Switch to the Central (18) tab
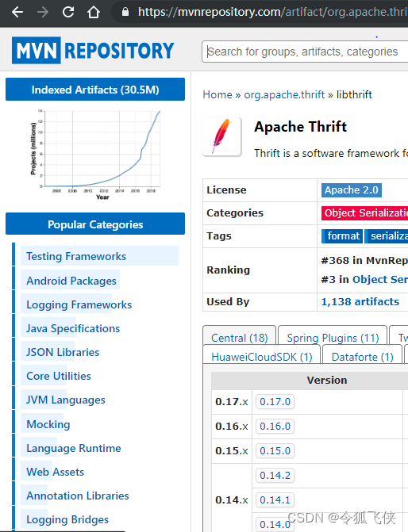 [x=240, y=338]
